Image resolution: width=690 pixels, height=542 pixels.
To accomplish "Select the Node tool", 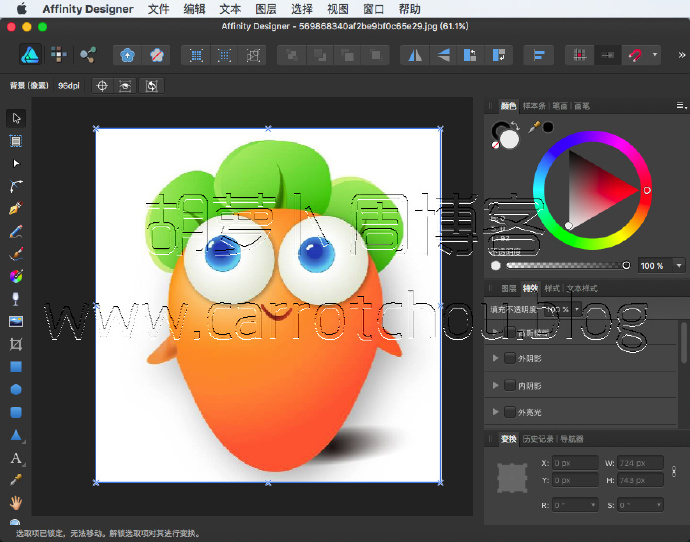I will coord(16,164).
